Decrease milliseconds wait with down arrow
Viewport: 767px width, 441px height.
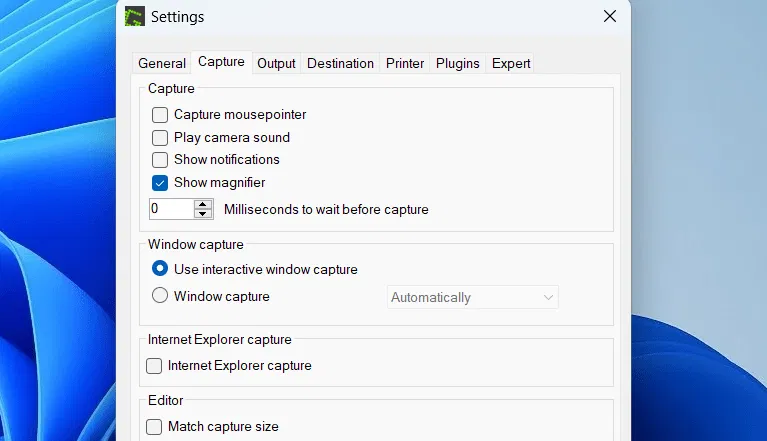pyautogui.click(x=203, y=214)
